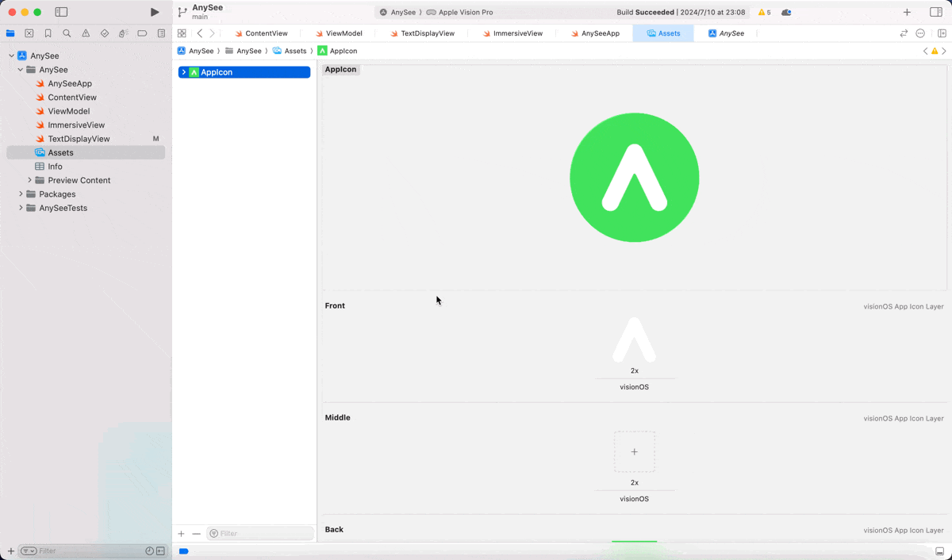Screen dimensions: 952x560
Task: Click the empty Middle layer image well
Action: click(634, 451)
